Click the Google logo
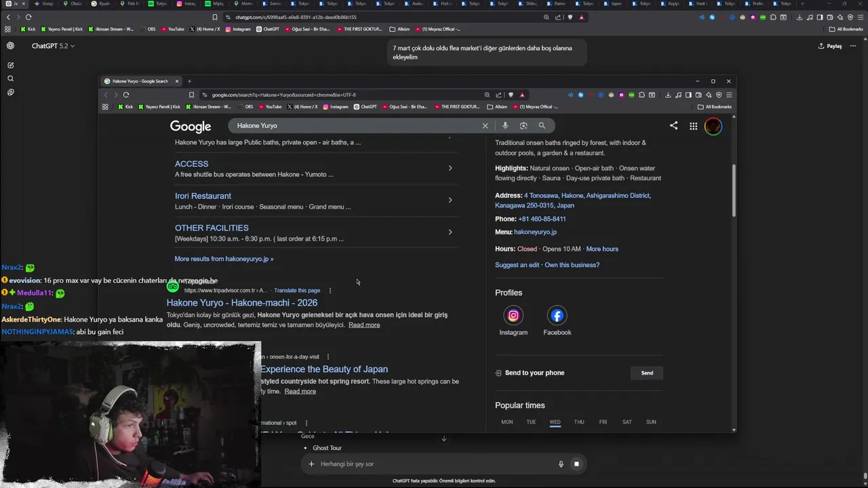 pyautogui.click(x=191, y=127)
